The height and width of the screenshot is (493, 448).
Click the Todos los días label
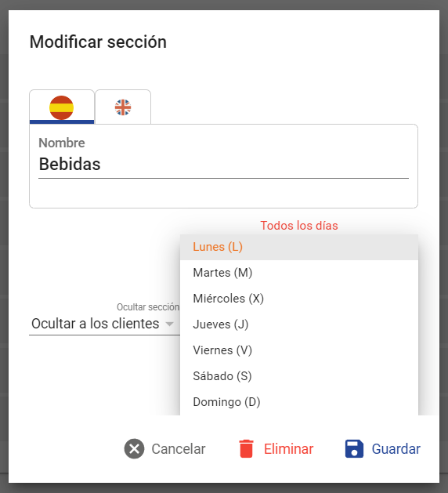coord(299,226)
